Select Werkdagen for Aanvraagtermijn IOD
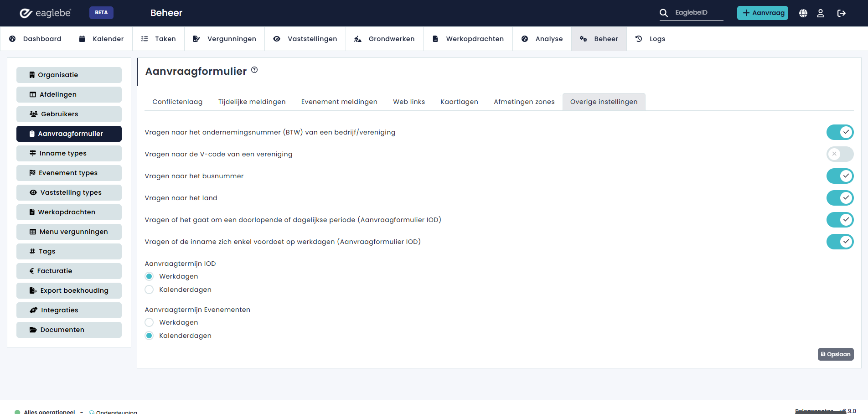This screenshot has height=414, width=868. click(149, 276)
